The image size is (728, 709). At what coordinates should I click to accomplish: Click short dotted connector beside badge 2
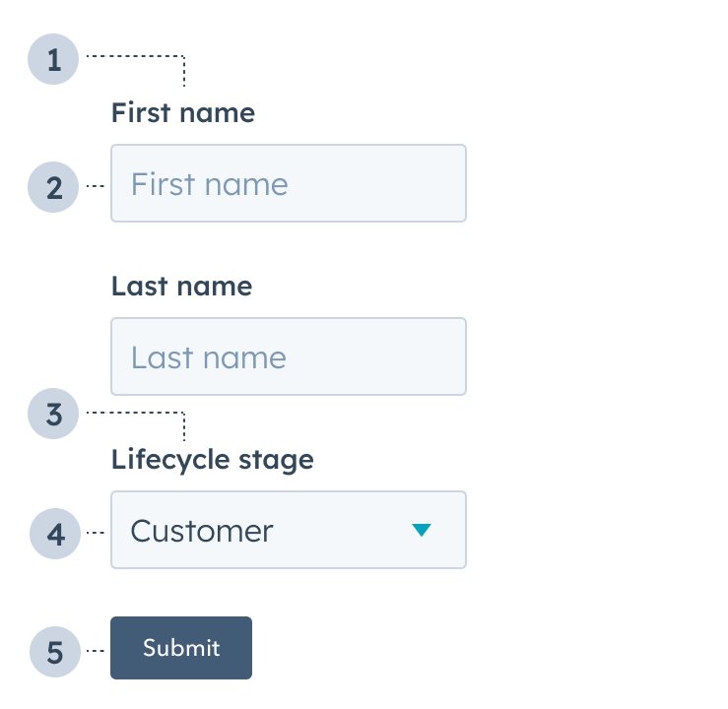(x=96, y=185)
